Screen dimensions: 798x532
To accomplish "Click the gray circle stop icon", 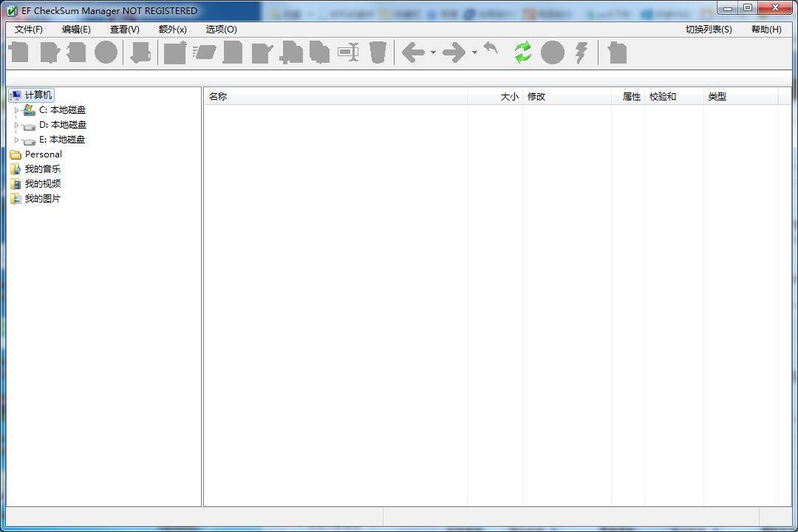I will coord(552,52).
